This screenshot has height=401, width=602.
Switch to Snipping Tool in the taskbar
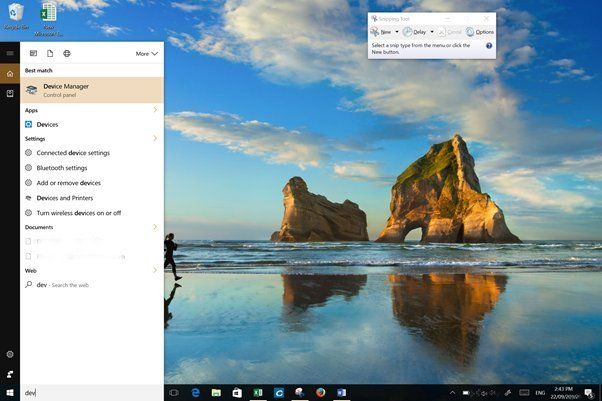click(300, 393)
